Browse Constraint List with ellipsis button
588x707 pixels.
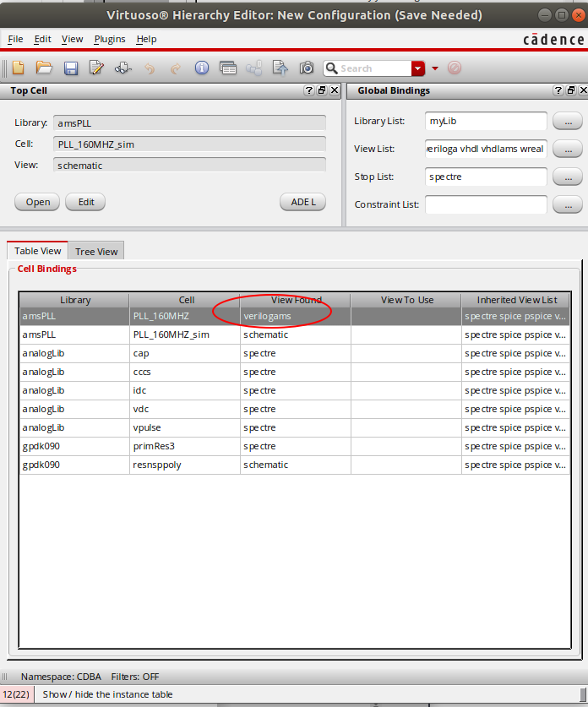point(568,204)
